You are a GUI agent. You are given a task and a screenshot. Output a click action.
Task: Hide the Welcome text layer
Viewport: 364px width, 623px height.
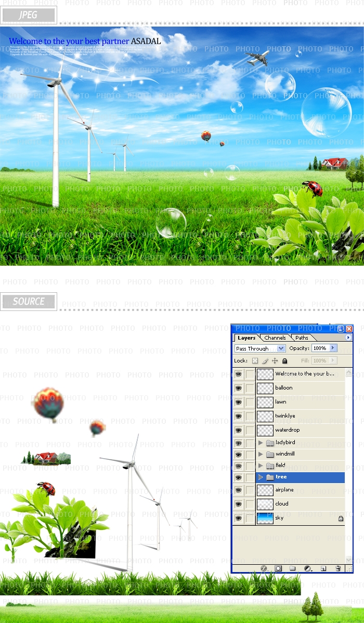[239, 374]
